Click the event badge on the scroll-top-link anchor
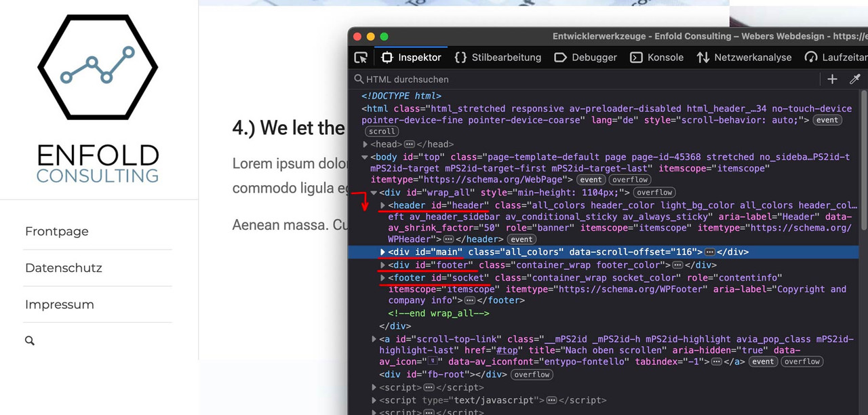Viewport: 868px width, 415px height. tap(763, 361)
